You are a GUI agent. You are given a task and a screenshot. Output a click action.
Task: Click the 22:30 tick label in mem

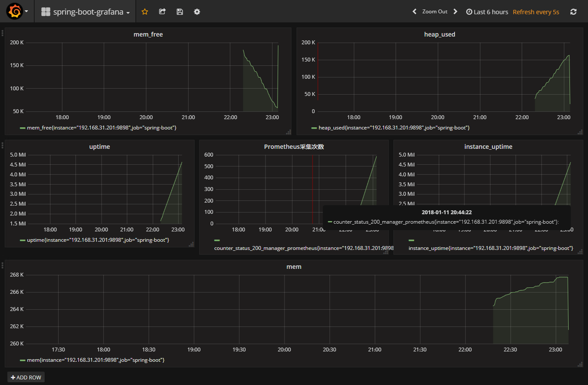(x=510, y=350)
